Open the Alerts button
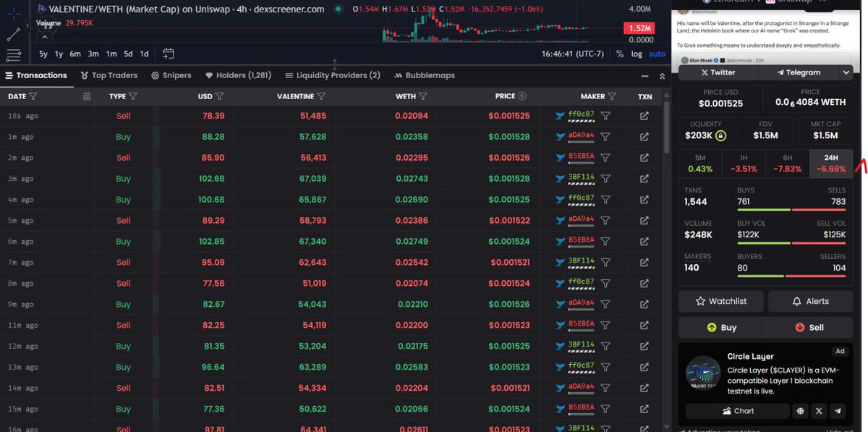This screenshot has height=432, width=868. 810,301
